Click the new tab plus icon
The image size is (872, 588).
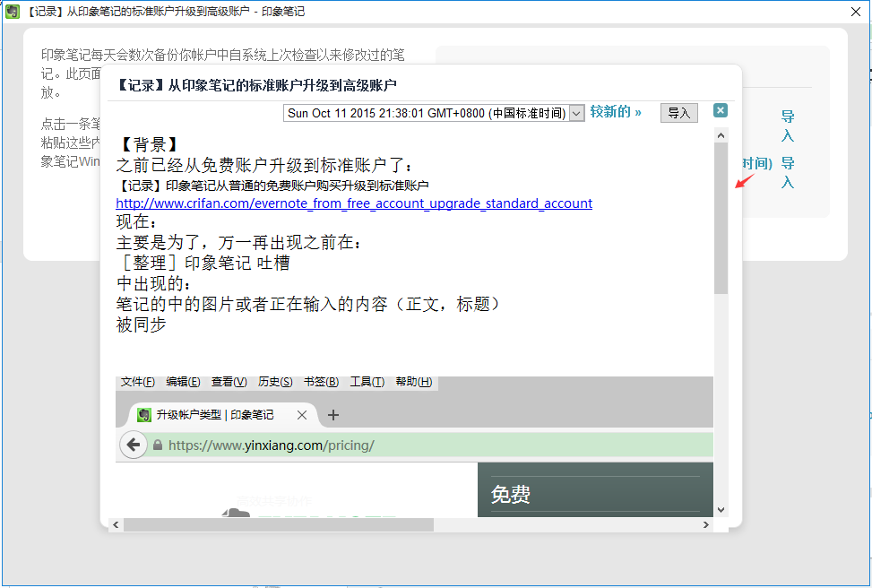coord(333,415)
